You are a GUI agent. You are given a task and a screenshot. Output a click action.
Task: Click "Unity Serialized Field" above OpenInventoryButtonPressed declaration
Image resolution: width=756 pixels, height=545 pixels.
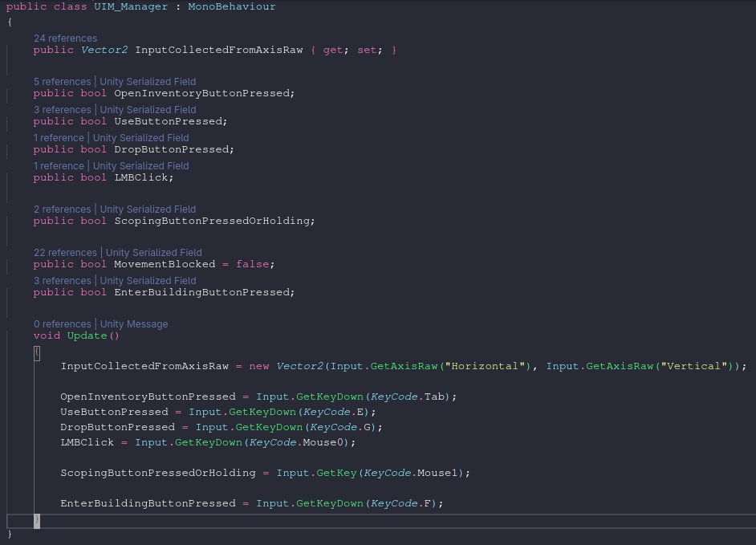(148, 82)
